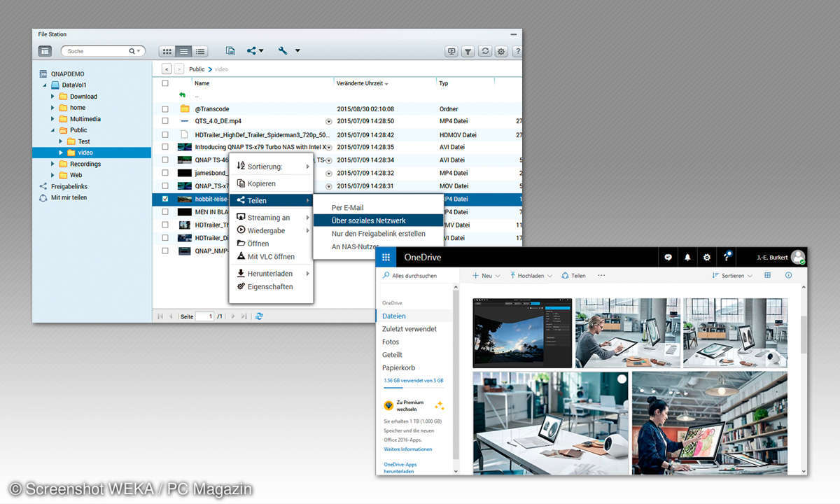840x504 pixels.
Task: Check the QNAP_NMP file checkbox
Action: (165, 251)
